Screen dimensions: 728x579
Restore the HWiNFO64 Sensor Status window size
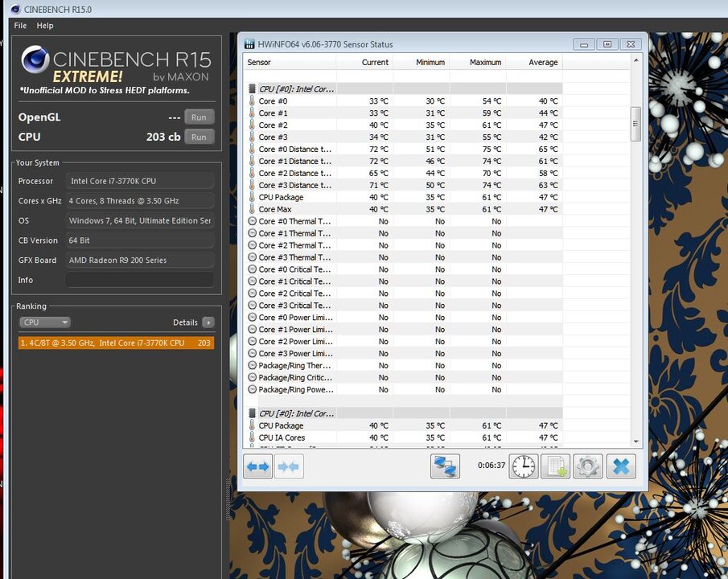[x=607, y=44]
